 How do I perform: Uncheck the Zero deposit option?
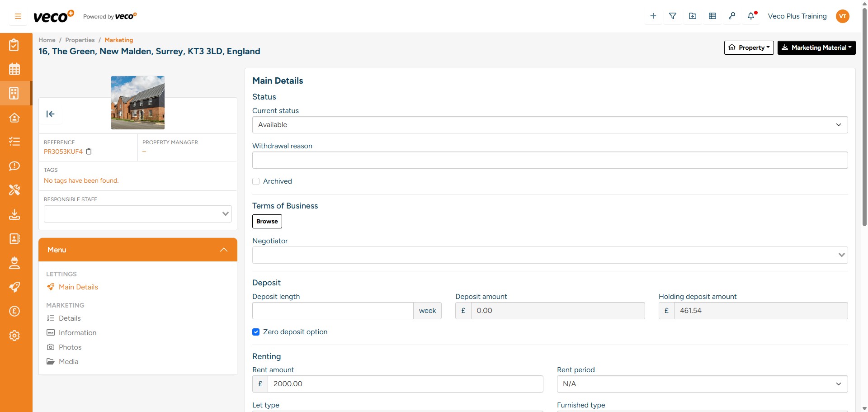(256, 332)
